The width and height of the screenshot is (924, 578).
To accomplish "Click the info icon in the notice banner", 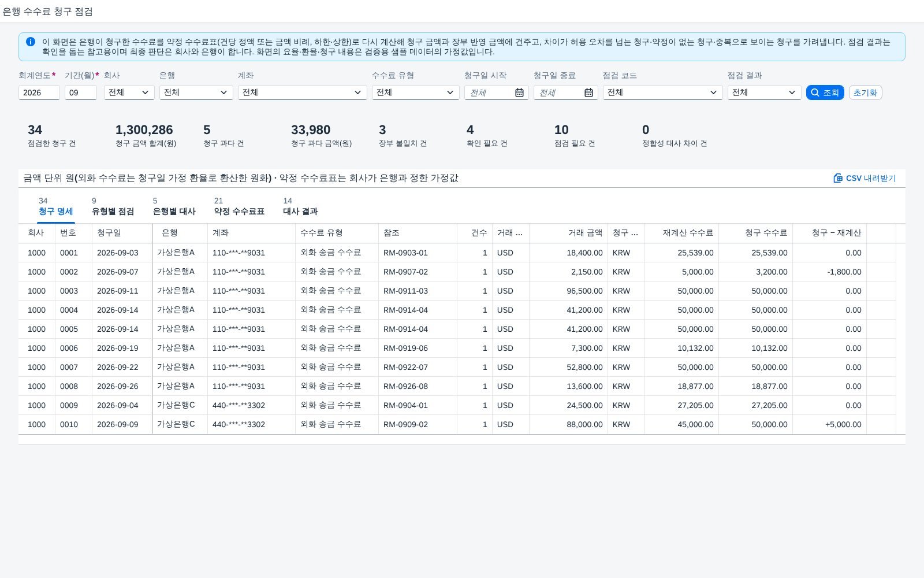I will pyautogui.click(x=31, y=42).
